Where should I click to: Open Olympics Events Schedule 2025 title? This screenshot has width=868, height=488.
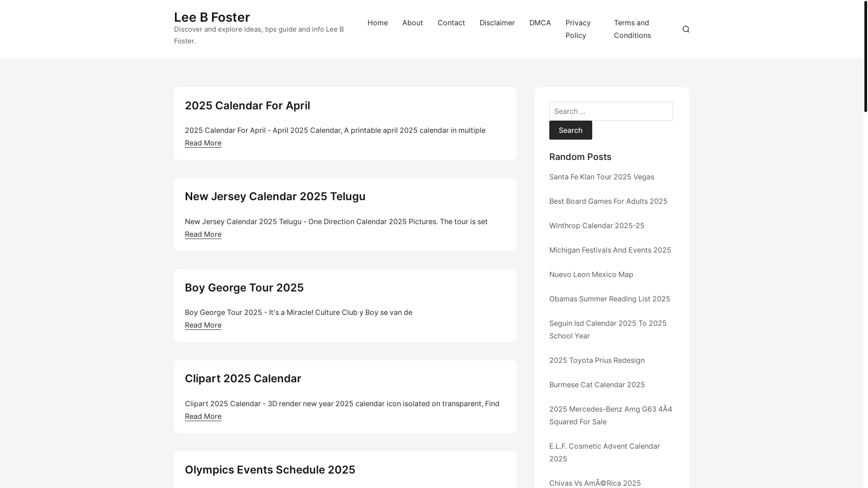pos(270,469)
